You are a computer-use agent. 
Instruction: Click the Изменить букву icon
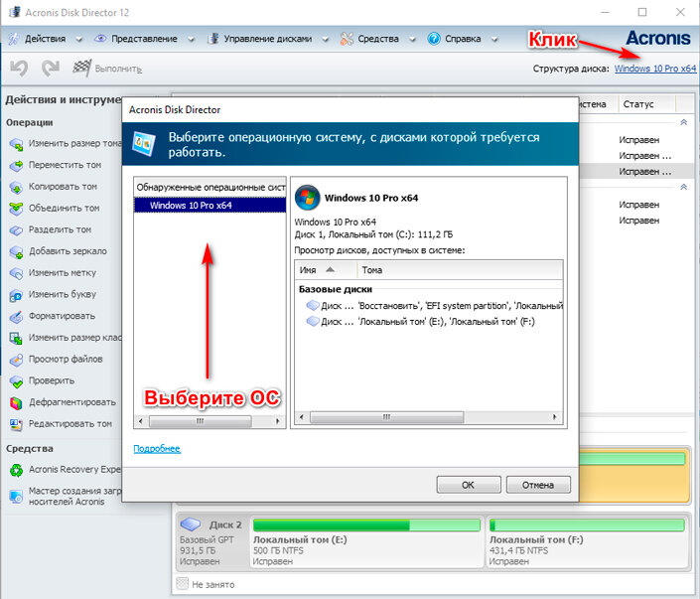tap(16, 295)
